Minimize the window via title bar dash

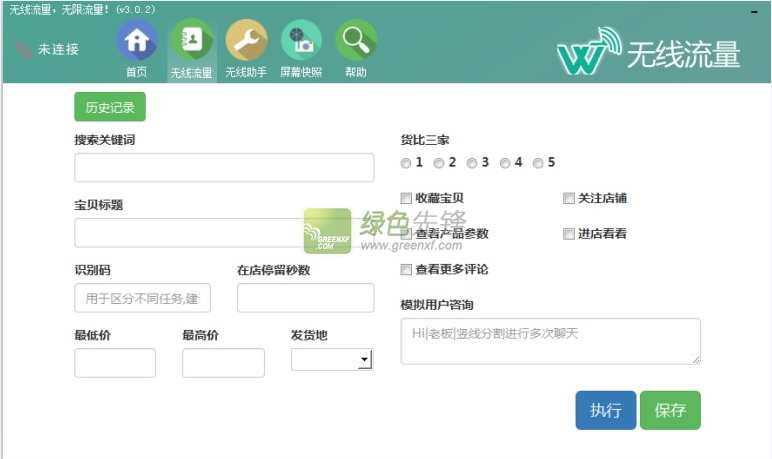(x=754, y=11)
